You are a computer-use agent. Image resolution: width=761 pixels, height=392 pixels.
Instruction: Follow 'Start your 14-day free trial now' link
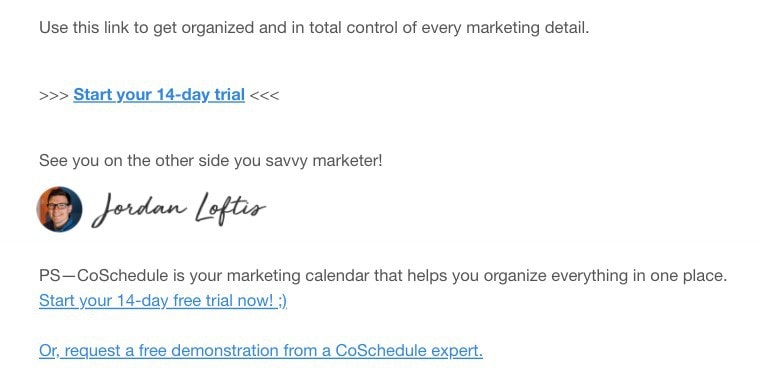point(163,300)
